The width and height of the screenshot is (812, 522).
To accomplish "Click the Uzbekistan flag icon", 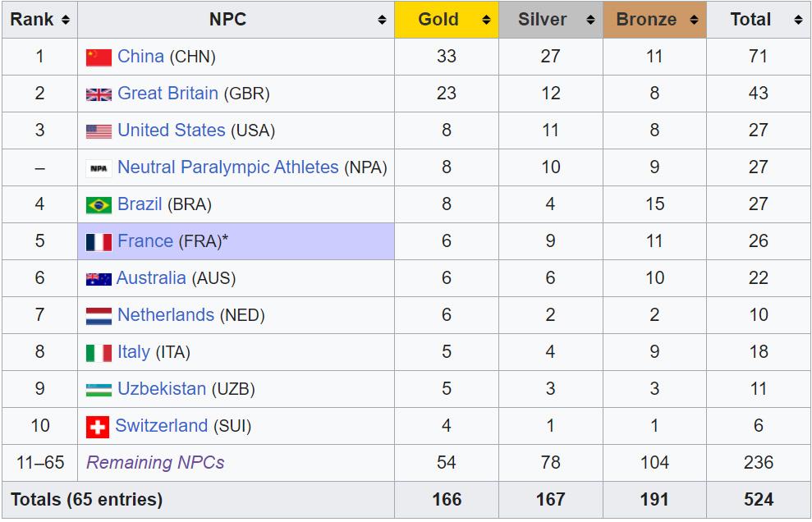I will [x=99, y=390].
